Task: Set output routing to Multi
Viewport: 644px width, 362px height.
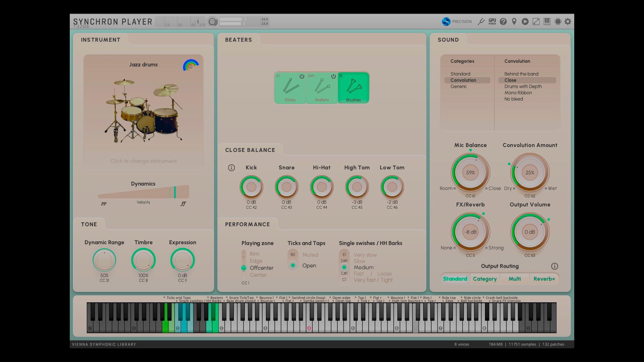Action: 515,279
